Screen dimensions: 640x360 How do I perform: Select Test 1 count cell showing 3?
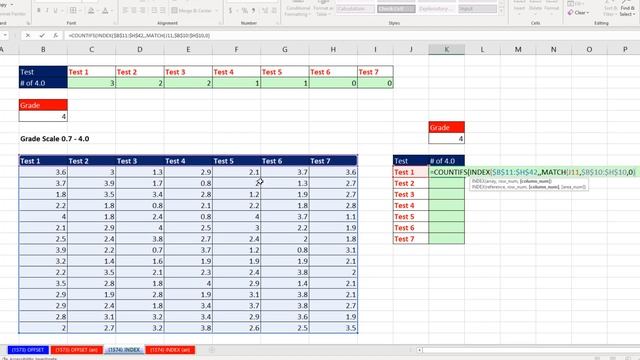(x=91, y=83)
